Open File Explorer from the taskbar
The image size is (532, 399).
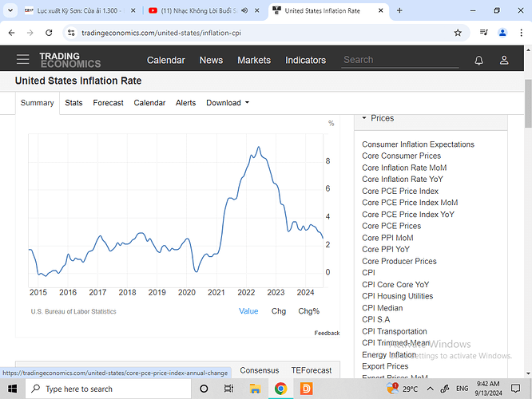(x=254, y=389)
